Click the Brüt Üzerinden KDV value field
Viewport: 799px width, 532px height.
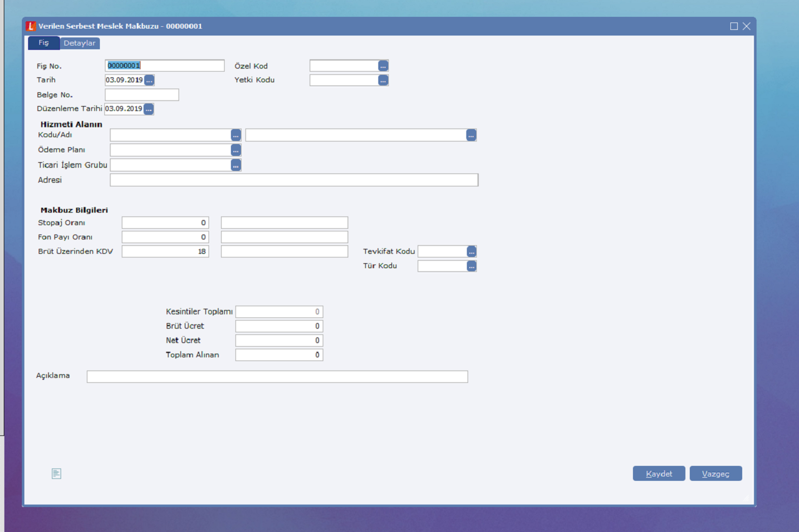point(165,251)
